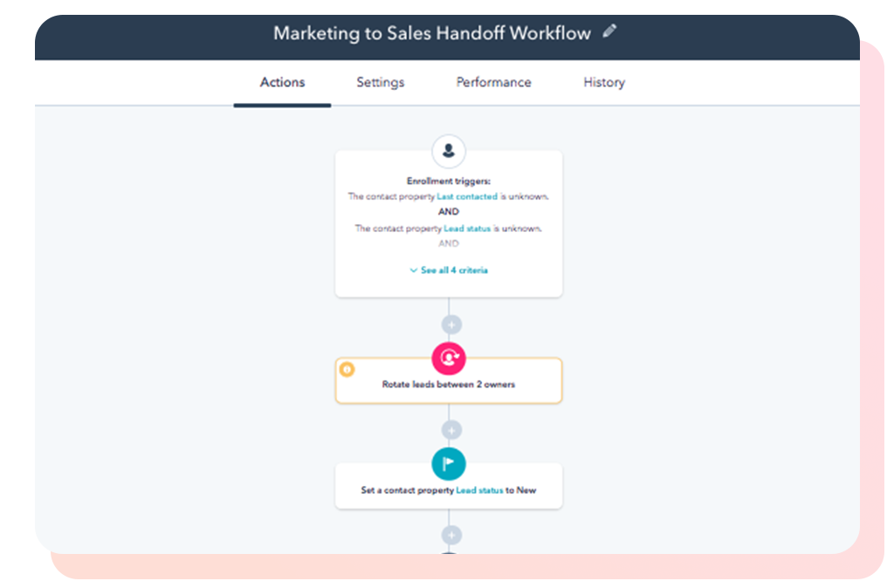This screenshot has width=887, height=588.
Task: Click the teal flag set property icon
Action: pyautogui.click(x=449, y=463)
